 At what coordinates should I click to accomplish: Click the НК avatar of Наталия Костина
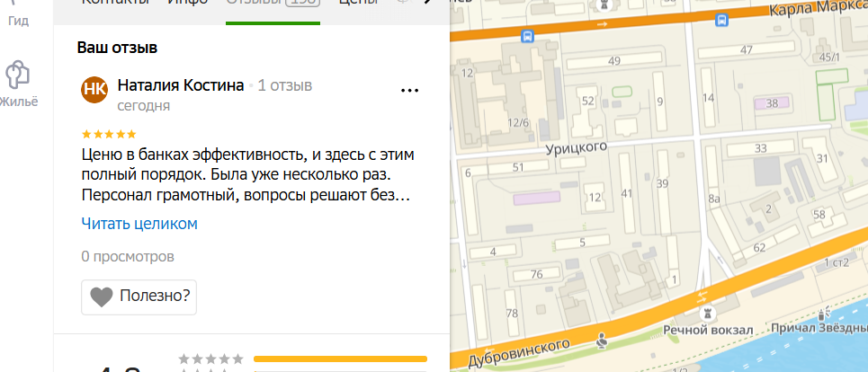(94, 90)
